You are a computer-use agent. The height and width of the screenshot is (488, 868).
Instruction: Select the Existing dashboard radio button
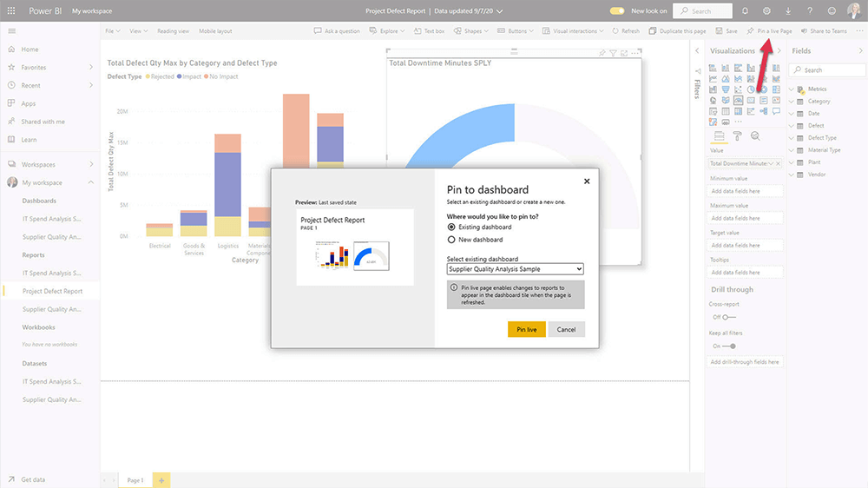point(451,227)
